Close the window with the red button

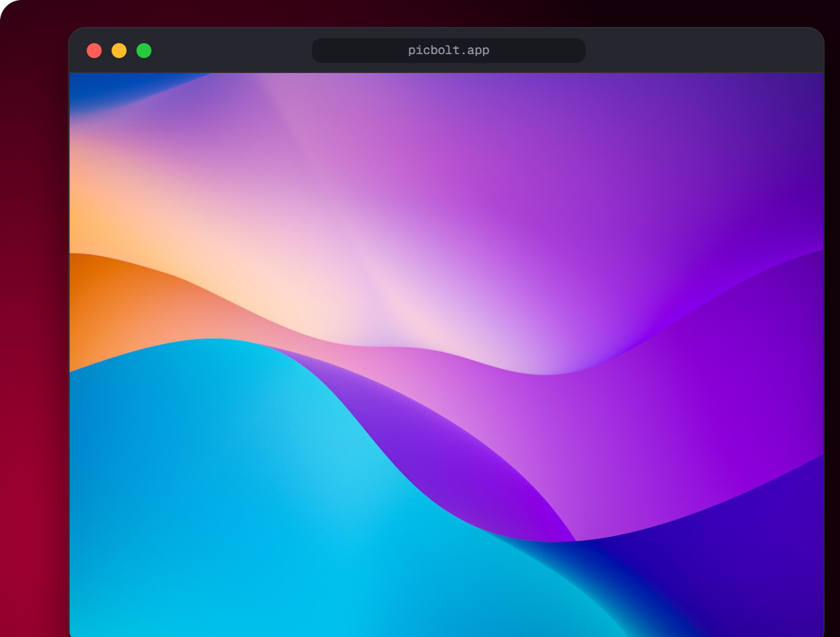pos(95,51)
